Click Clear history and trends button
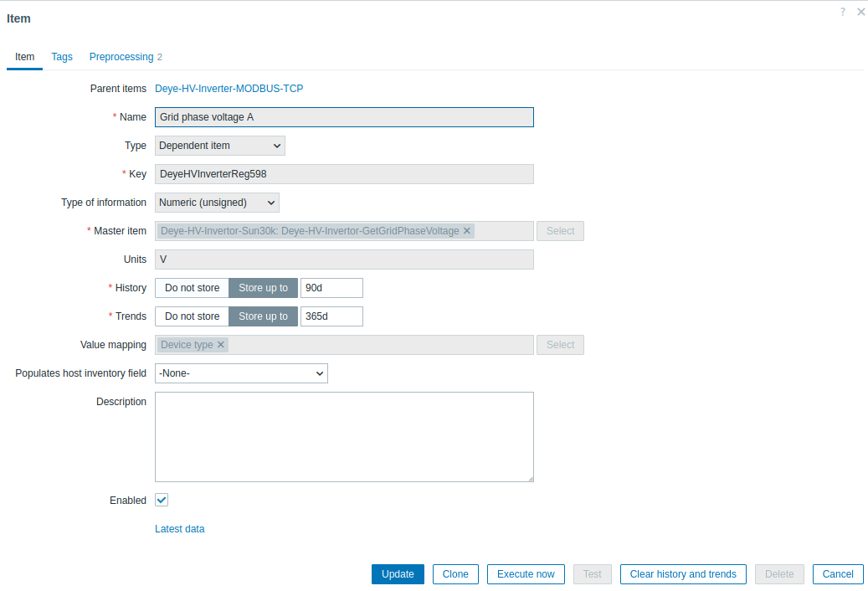 tap(683, 574)
